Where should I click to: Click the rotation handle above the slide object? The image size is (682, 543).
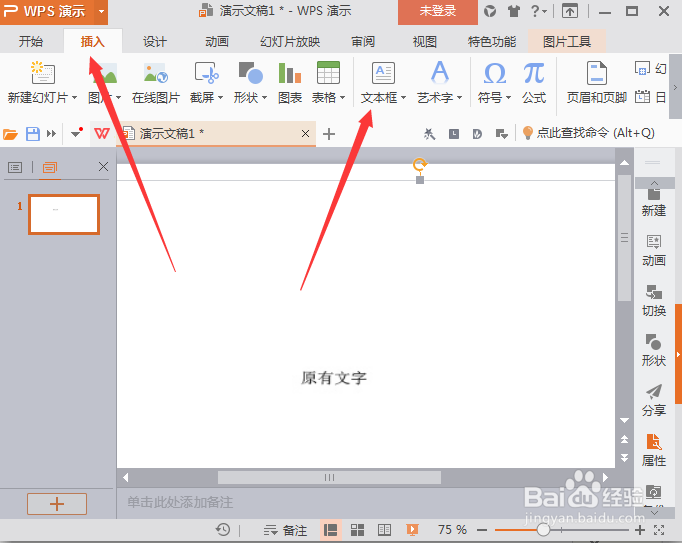click(x=420, y=164)
